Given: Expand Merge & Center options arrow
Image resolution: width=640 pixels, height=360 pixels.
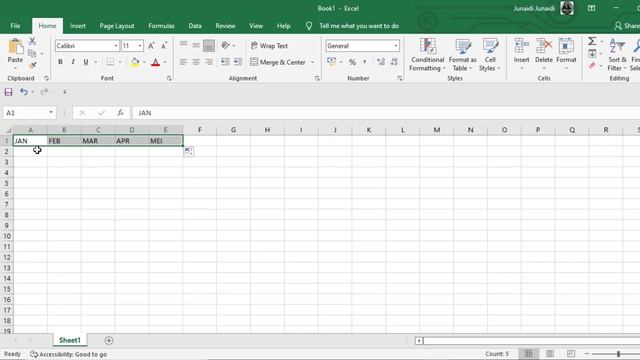Looking at the screenshot, I should [x=313, y=62].
